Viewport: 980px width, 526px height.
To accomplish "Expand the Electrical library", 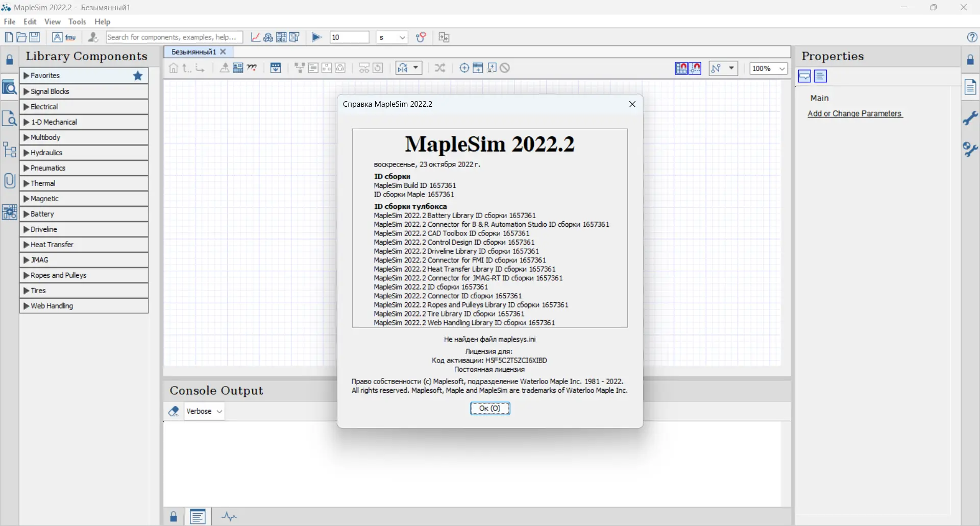I will pos(84,107).
